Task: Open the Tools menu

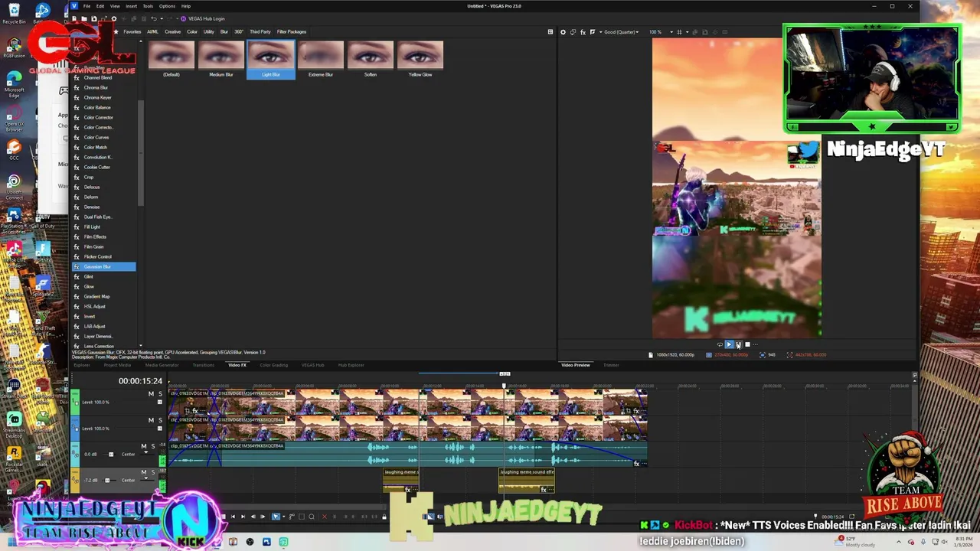Action: (x=148, y=6)
